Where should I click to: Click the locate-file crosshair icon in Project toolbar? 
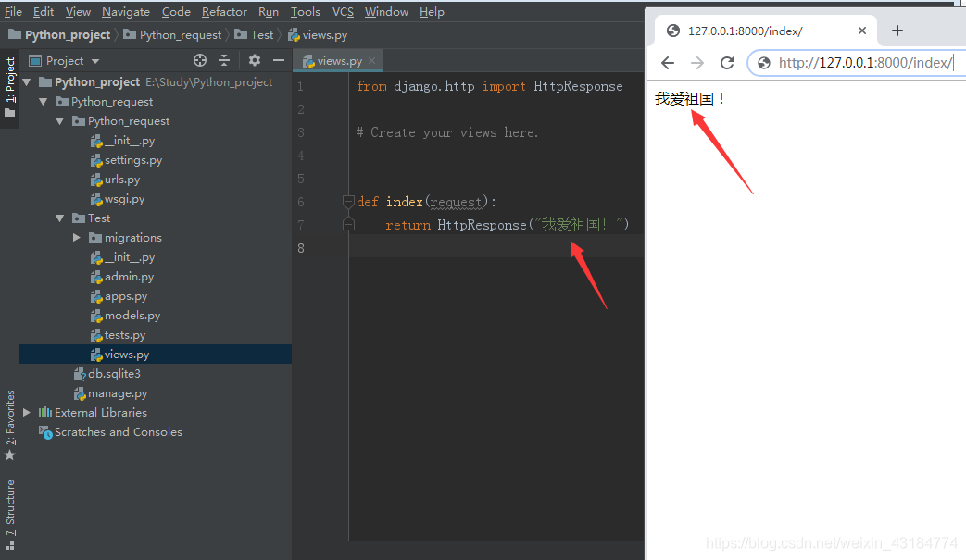[x=200, y=60]
